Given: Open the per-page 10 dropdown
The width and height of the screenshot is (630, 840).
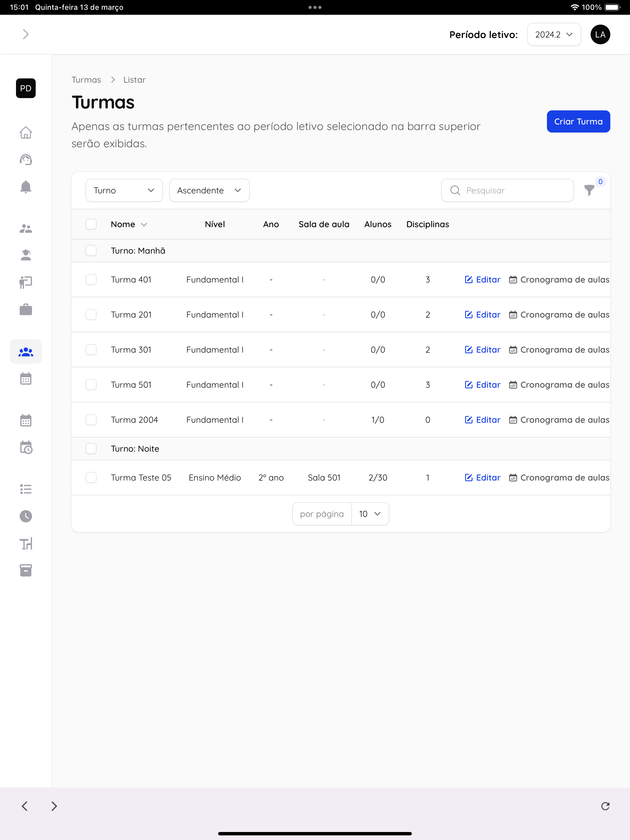Looking at the screenshot, I should pyautogui.click(x=370, y=514).
